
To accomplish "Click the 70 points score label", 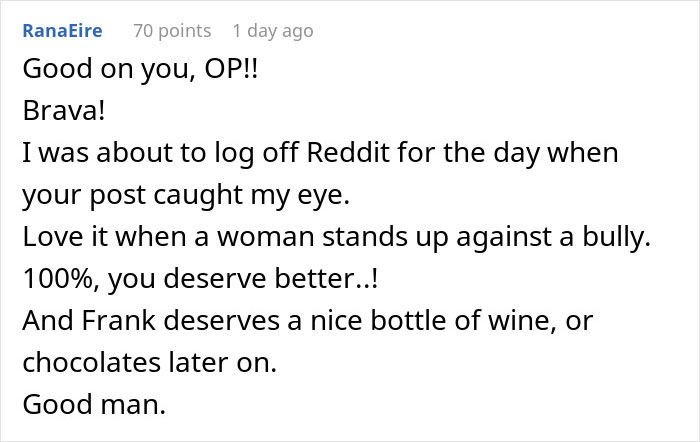I will [172, 31].
